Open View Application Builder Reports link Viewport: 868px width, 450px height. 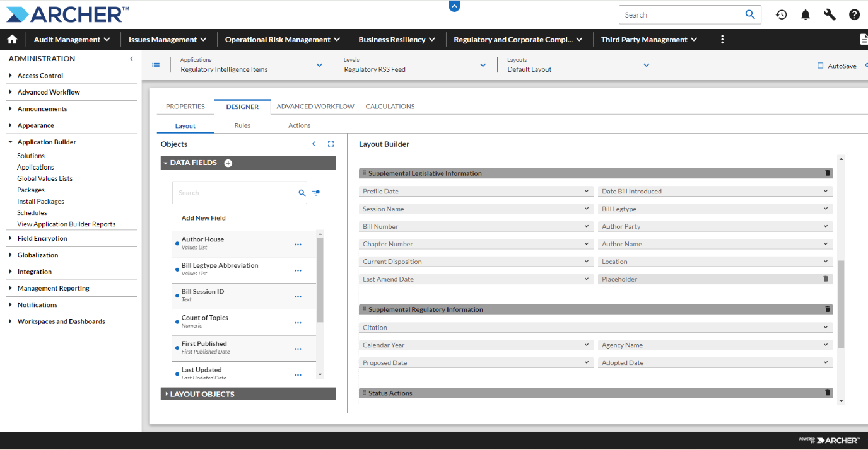pos(66,224)
